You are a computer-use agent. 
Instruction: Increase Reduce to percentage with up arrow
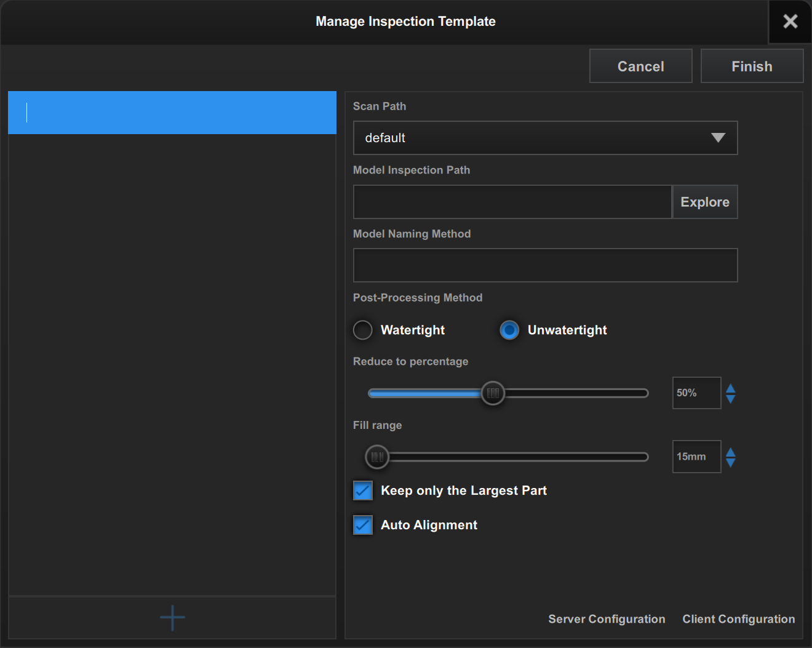pyautogui.click(x=731, y=388)
